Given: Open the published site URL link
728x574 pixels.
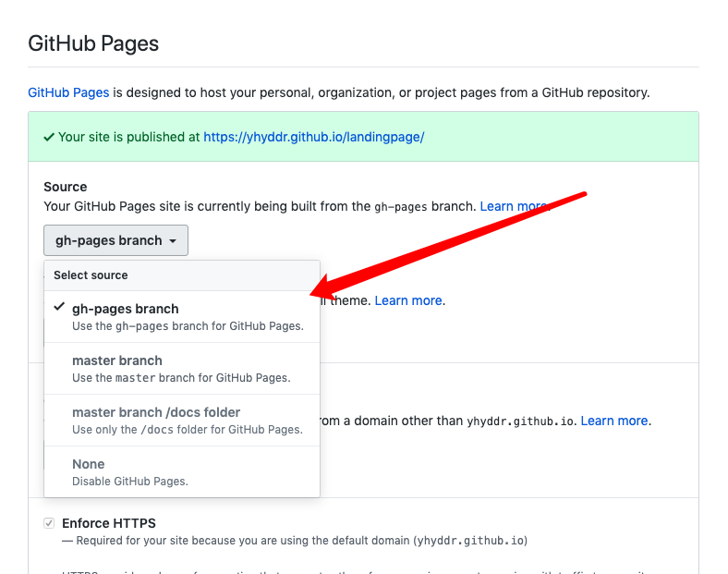Looking at the screenshot, I should pyautogui.click(x=314, y=137).
